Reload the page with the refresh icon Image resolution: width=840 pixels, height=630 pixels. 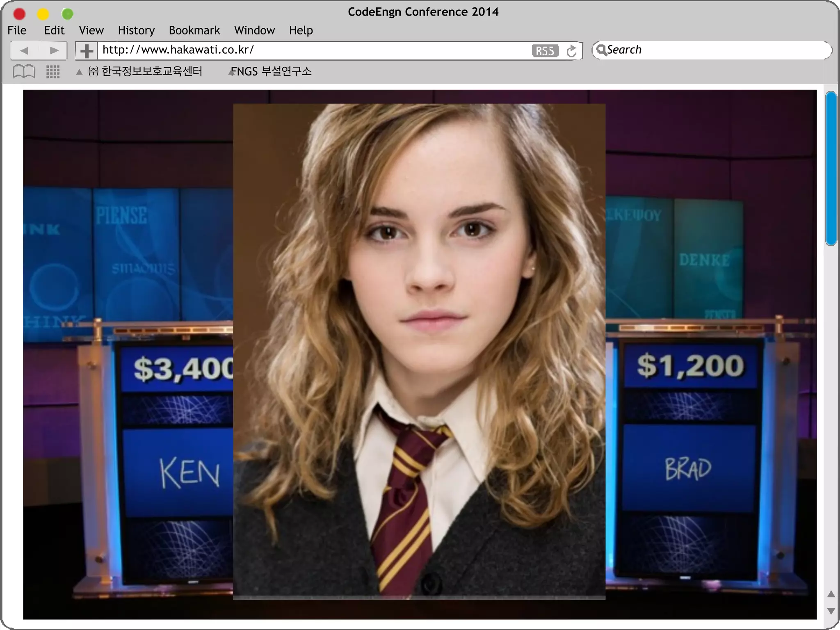tap(571, 51)
